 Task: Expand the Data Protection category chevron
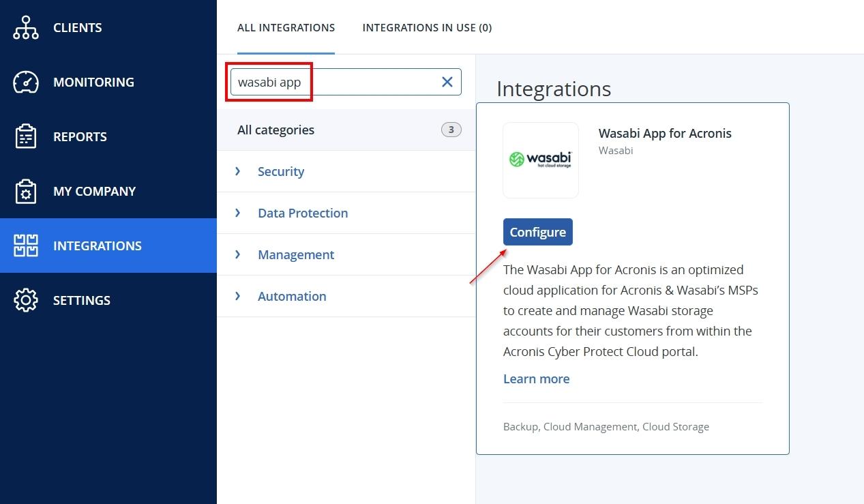click(x=237, y=213)
